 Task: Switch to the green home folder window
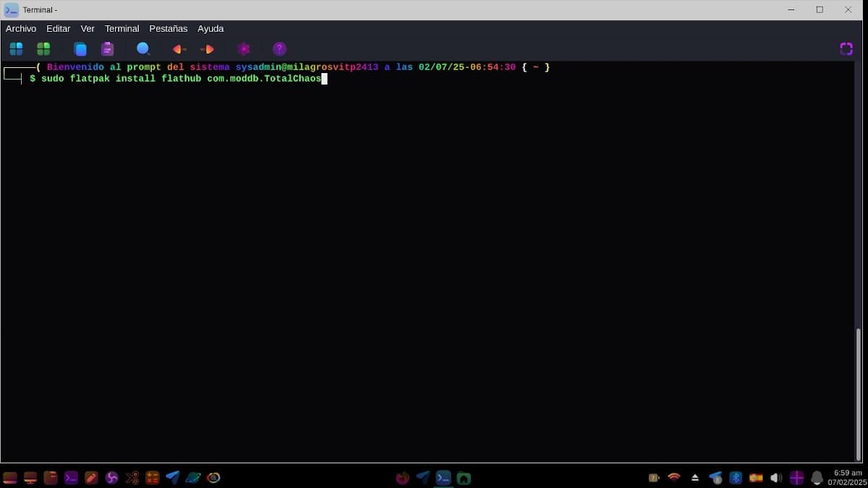click(x=464, y=478)
